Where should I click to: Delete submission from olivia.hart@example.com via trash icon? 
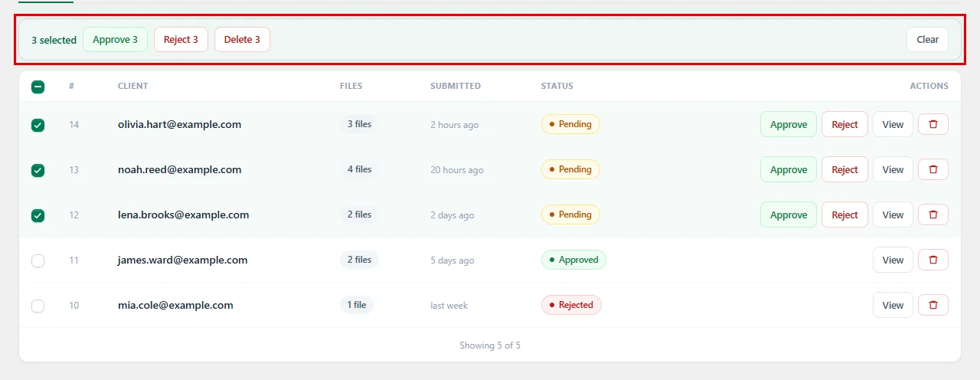(933, 124)
